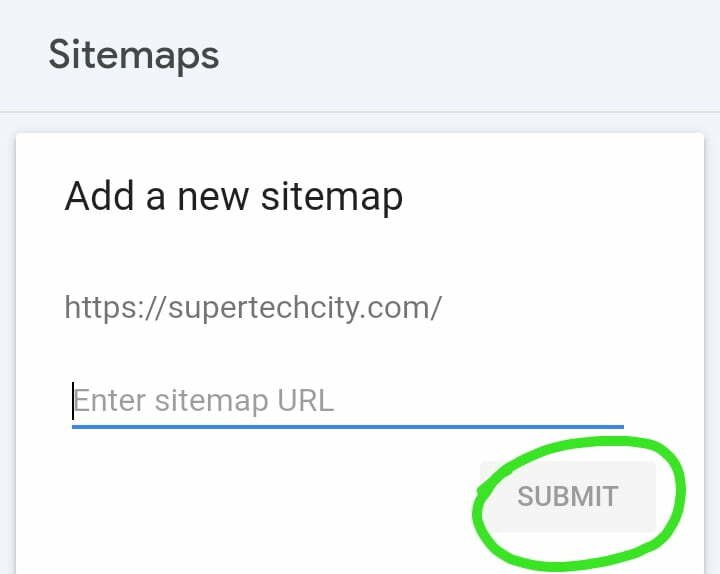Image resolution: width=720 pixels, height=574 pixels.
Task: Click the Add a new sitemap title
Action: click(233, 196)
